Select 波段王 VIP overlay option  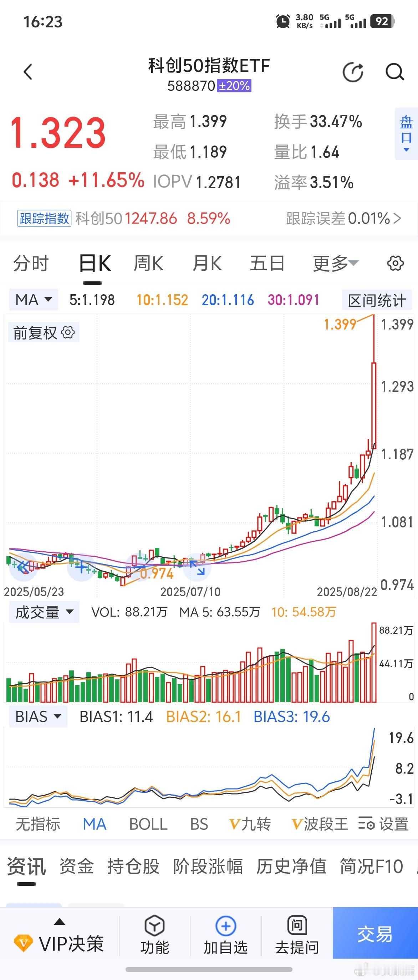(x=320, y=824)
